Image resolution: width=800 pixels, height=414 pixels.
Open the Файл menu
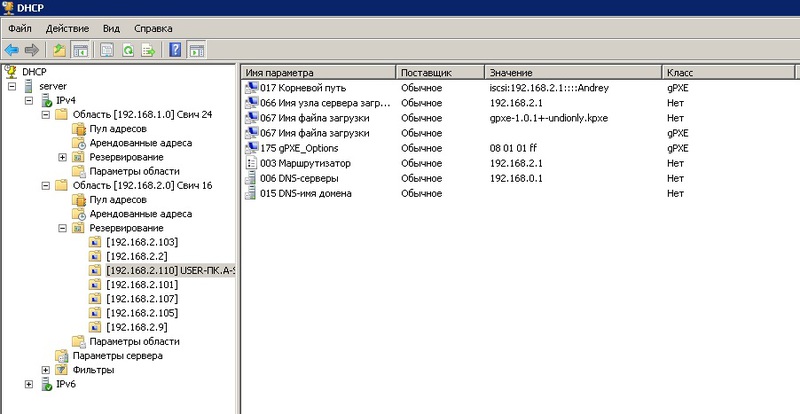point(20,29)
